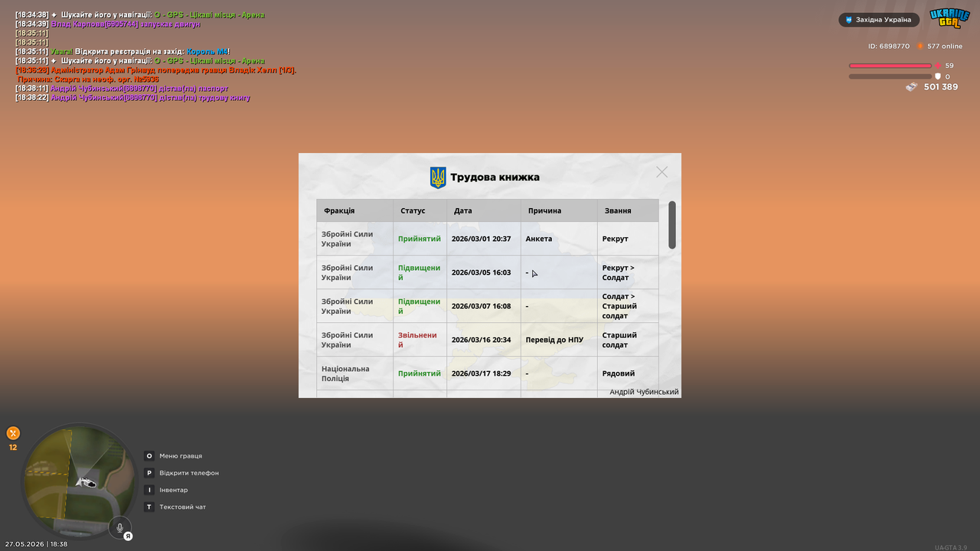This screenshot has width=980, height=551.
Task: Click the minimap
Action: click(80, 481)
